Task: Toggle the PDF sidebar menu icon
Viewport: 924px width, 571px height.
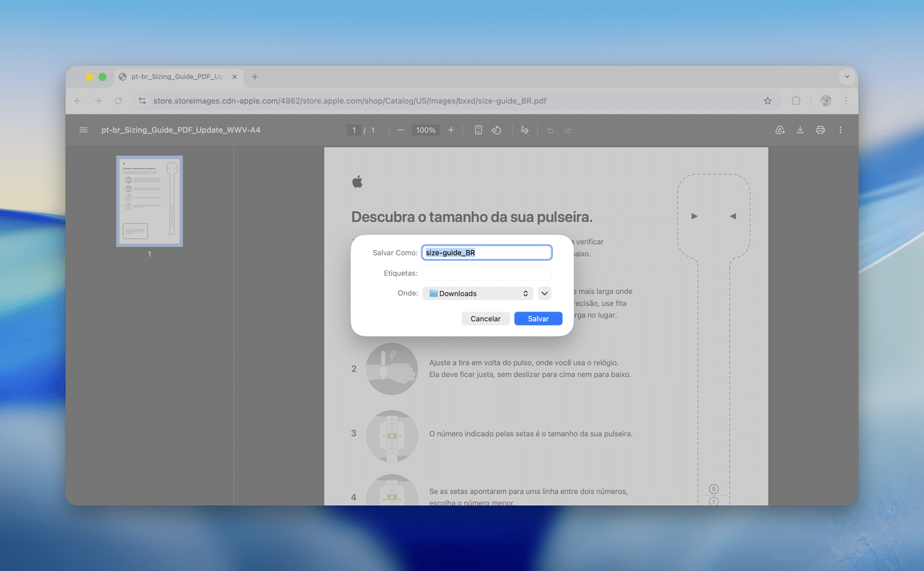Action: 84,130
